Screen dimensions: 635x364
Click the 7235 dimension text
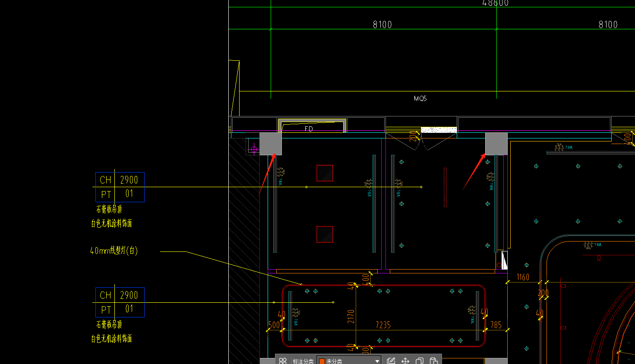coord(383,325)
